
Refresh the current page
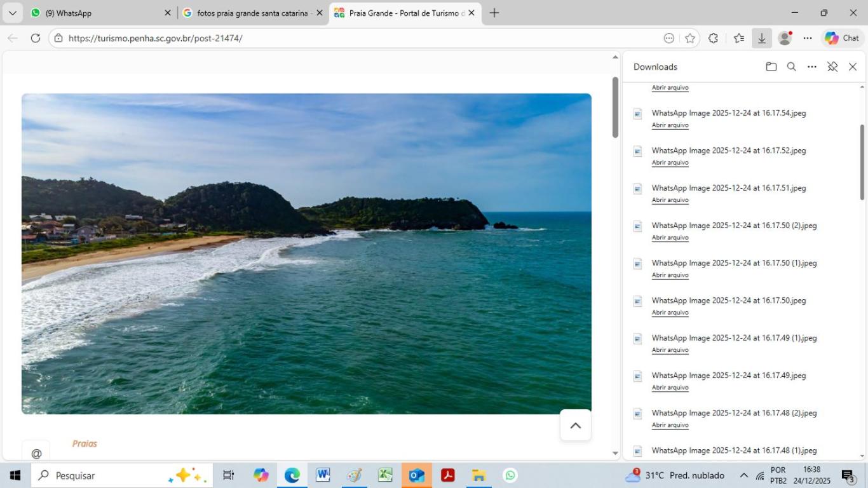[36, 38]
